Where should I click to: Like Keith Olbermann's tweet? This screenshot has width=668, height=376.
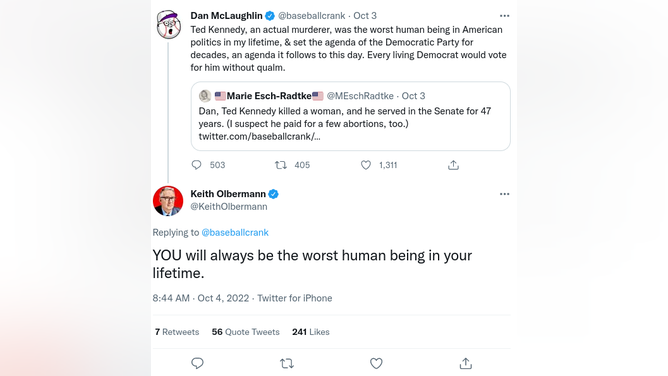(x=376, y=363)
